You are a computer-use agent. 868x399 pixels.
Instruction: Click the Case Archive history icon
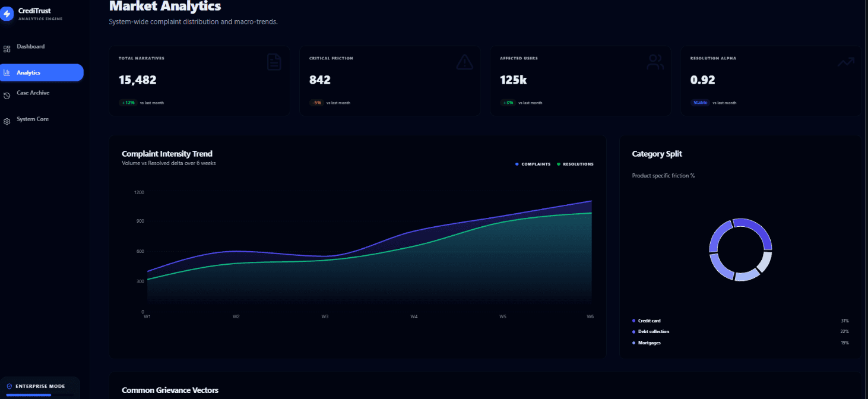pos(7,96)
